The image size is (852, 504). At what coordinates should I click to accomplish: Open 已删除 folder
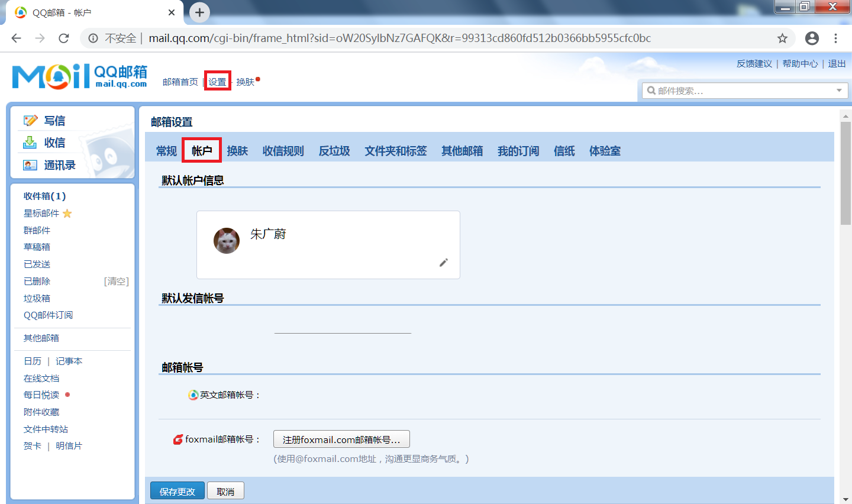click(37, 281)
